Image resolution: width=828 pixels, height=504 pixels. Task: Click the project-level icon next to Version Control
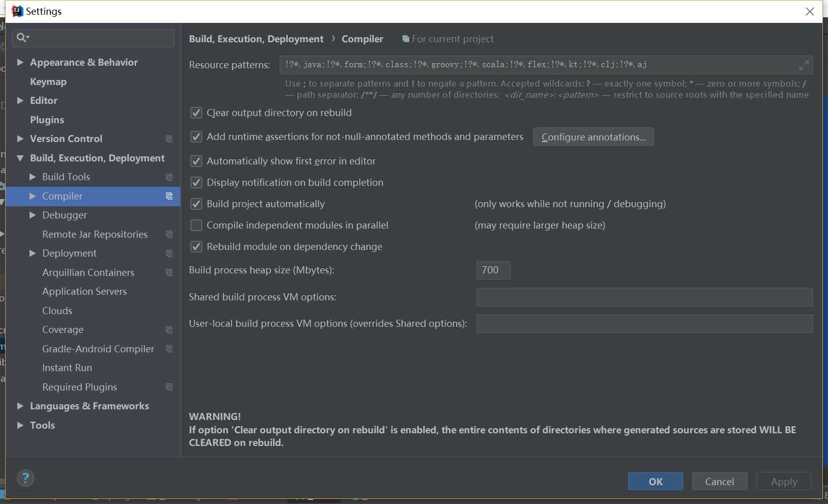click(169, 139)
